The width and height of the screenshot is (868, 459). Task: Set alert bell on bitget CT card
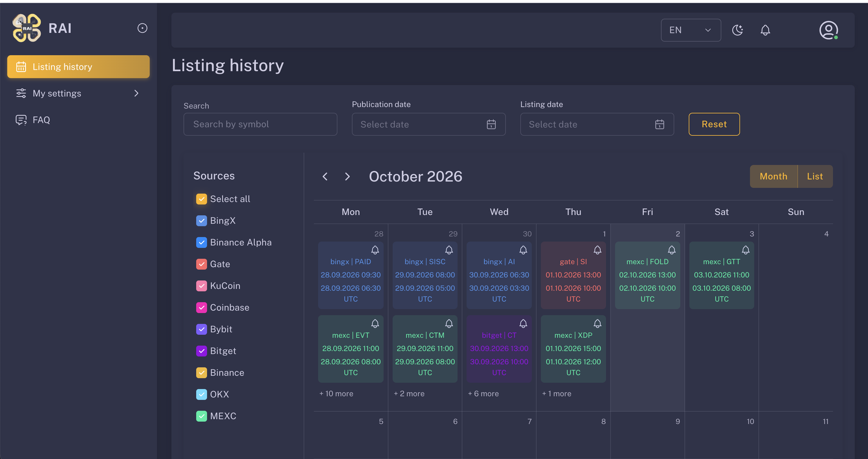click(x=523, y=324)
